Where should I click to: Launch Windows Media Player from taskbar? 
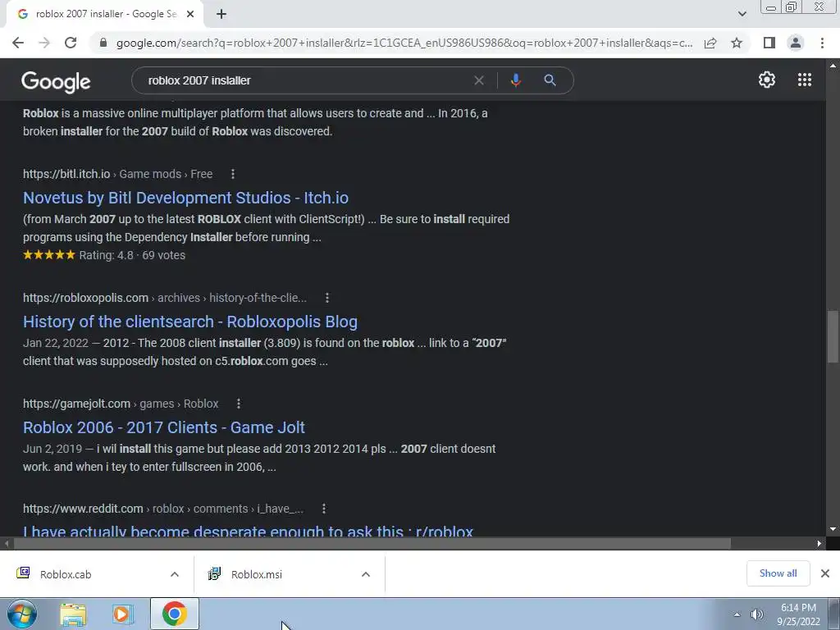coord(123,614)
